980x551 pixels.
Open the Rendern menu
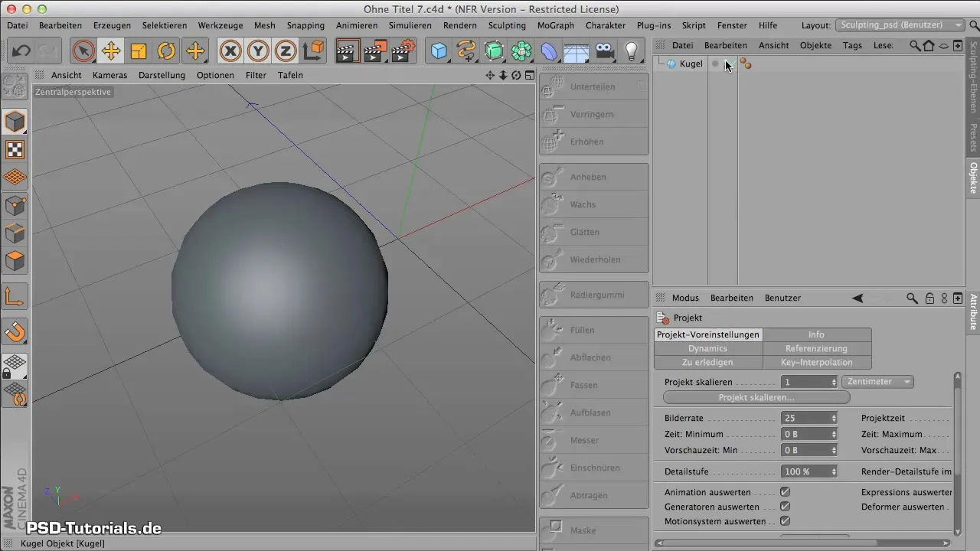[x=460, y=25]
